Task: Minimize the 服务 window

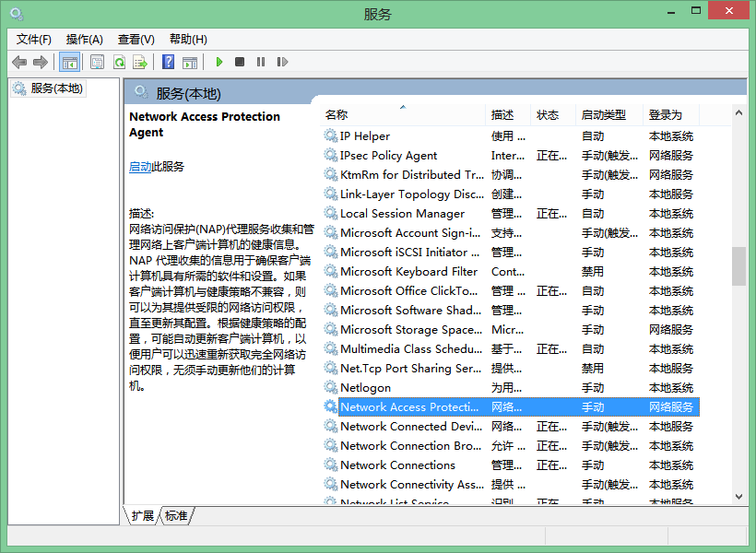Action: pyautogui.click(x=670, y=12)
